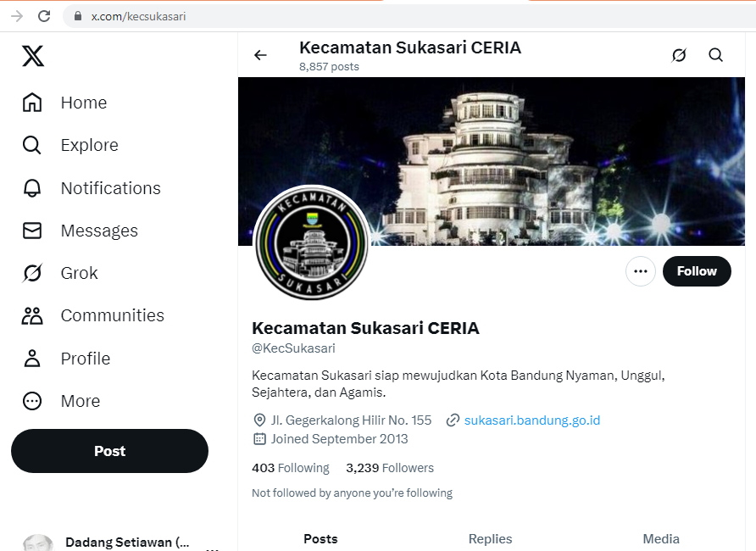Open the Home feed
Screen dimensions: 756x551
pos(64,103)
